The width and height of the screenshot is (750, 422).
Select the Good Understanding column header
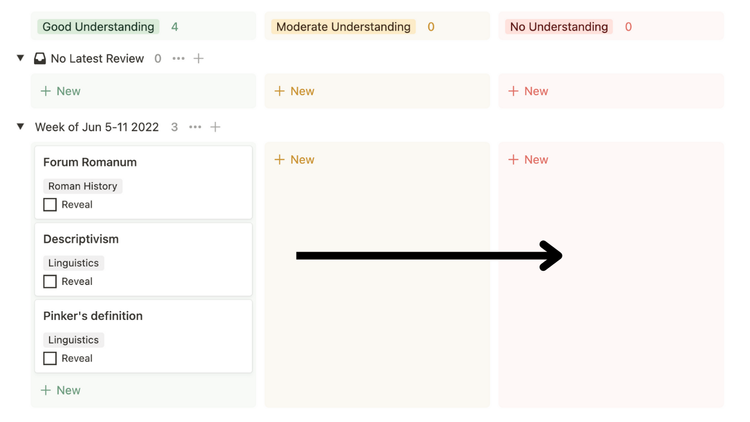[98, 27]
